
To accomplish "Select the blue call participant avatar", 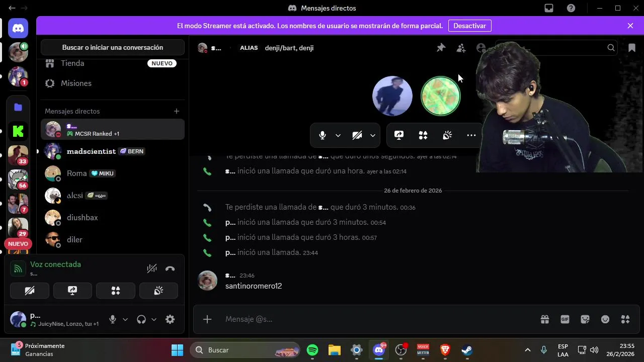I will [392, 96].
